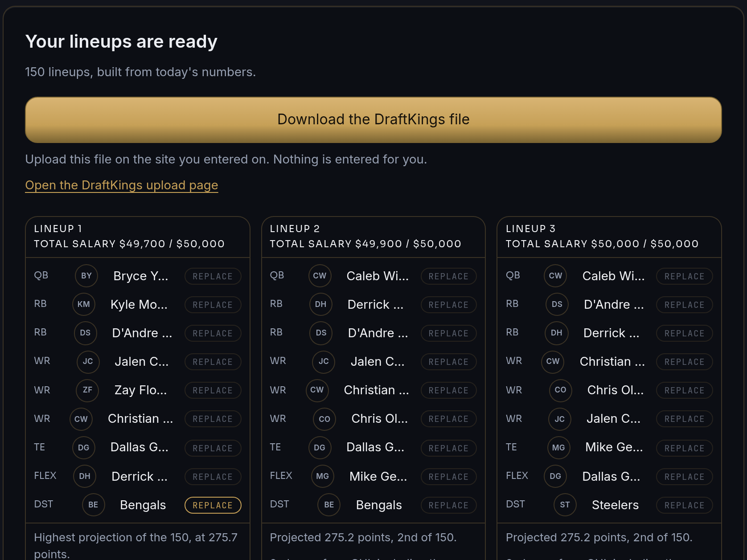Click the BY avatar in Lineup 1

tap(86, 276)
